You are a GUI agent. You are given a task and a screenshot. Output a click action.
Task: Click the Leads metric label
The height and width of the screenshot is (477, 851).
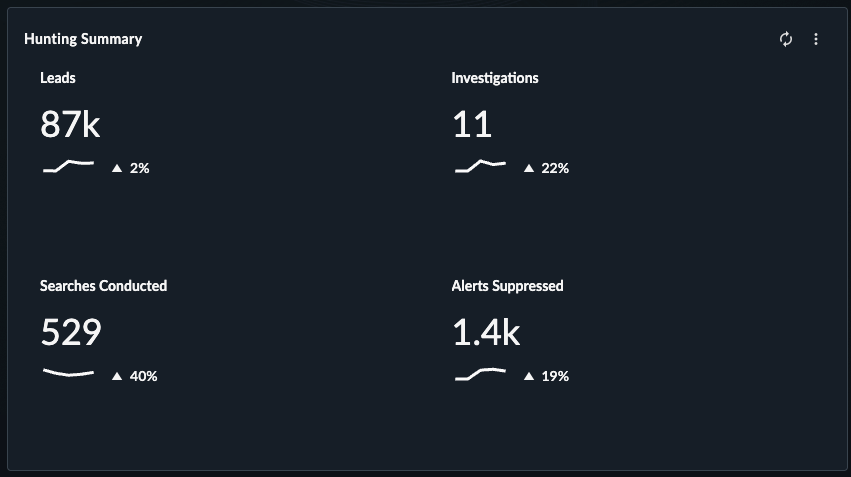(58, 78)
